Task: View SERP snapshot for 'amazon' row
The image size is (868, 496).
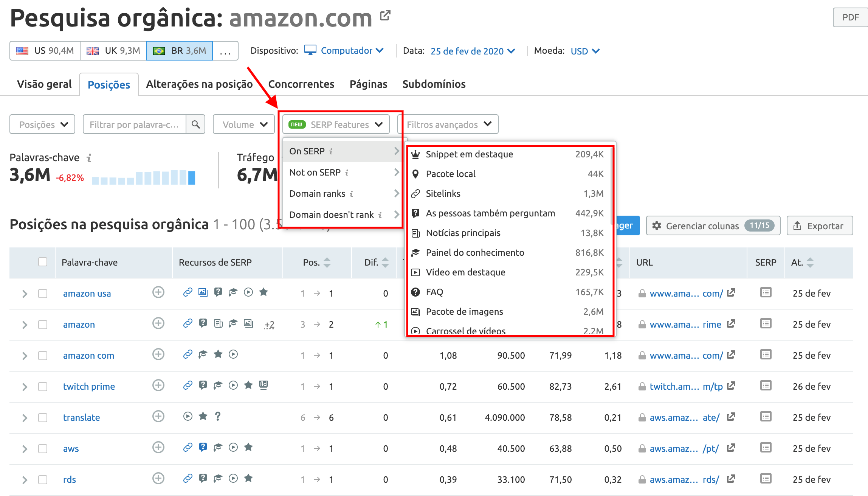Action: coord(766,323)
